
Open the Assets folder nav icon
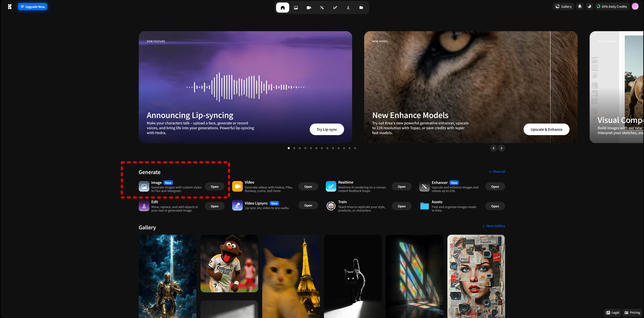click(x=361, y=8)
